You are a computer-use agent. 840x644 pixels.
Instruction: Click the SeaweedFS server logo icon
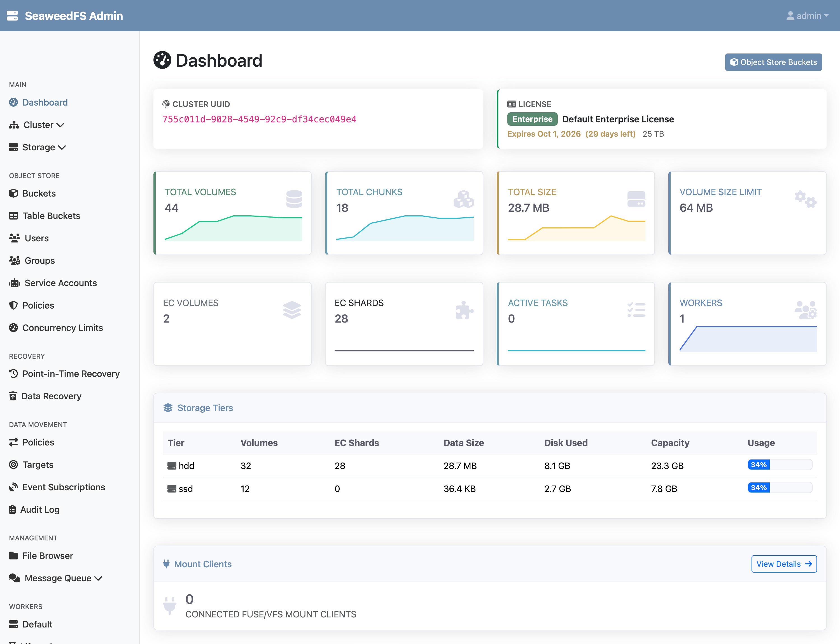(x=12, y=16)
